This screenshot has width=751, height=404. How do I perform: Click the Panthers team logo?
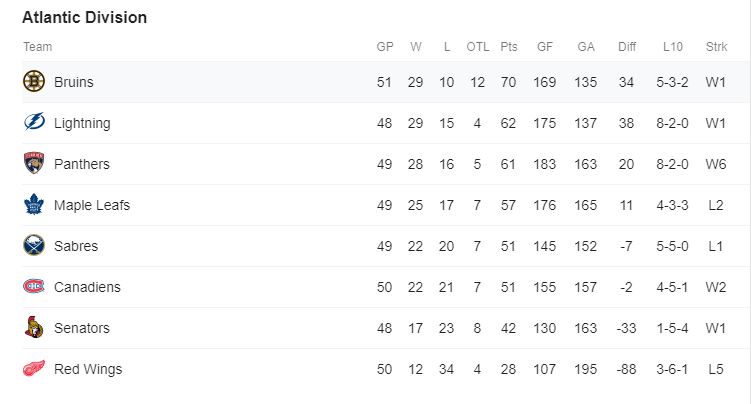[34, 163]
